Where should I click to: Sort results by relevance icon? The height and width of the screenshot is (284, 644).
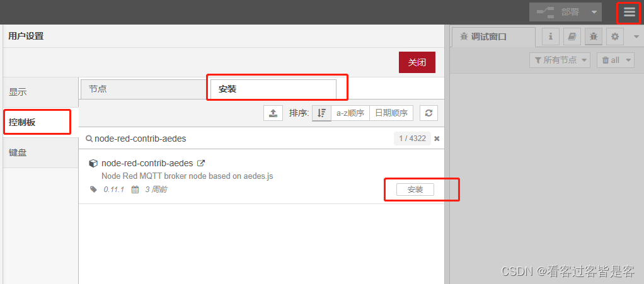(321, 113)
